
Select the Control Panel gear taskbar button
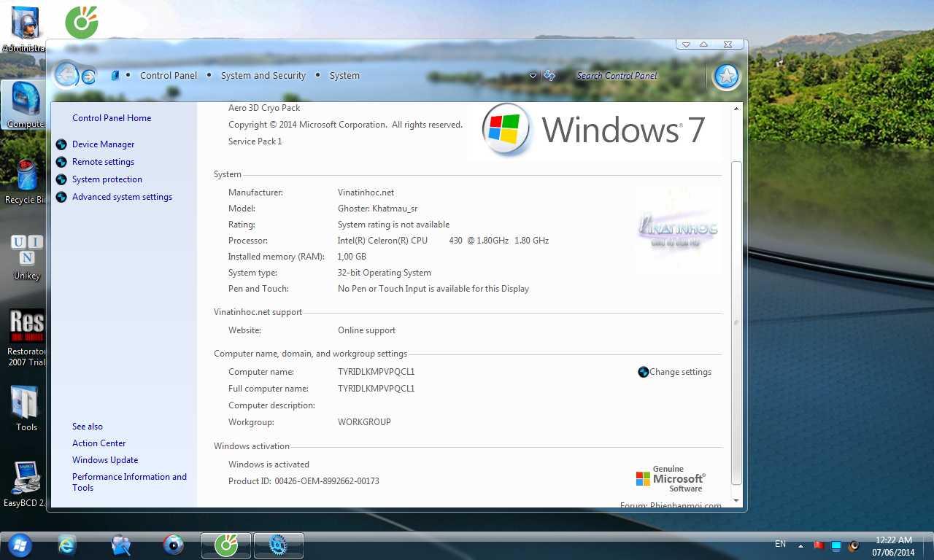[278, 545]
